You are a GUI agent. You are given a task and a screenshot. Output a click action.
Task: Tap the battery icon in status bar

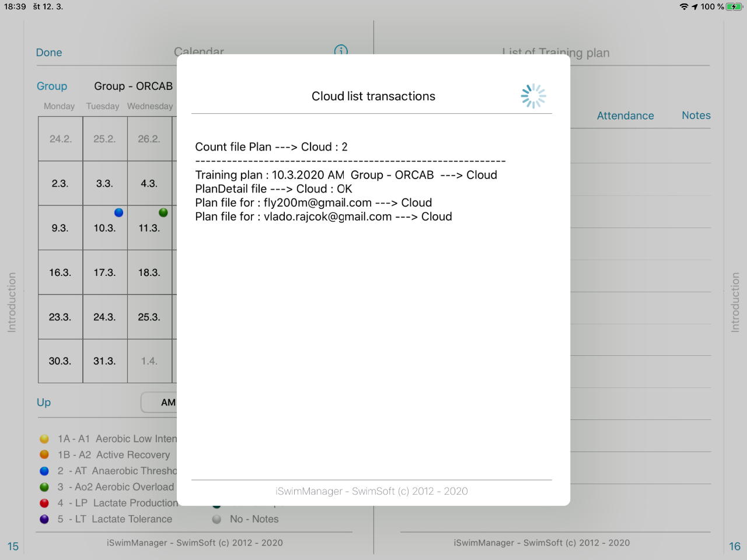click(x=734, y=6)
